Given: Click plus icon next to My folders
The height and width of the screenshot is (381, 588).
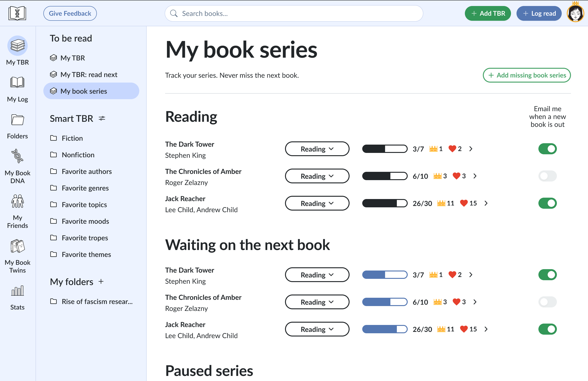Looking at the screenshot, I should (101, 281).
